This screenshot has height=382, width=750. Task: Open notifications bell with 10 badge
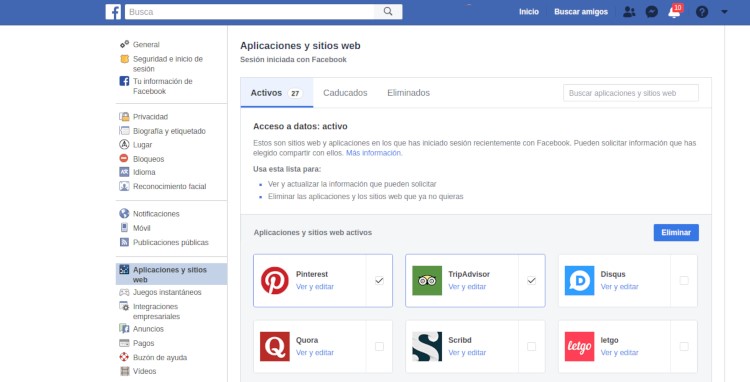[674, 11]
